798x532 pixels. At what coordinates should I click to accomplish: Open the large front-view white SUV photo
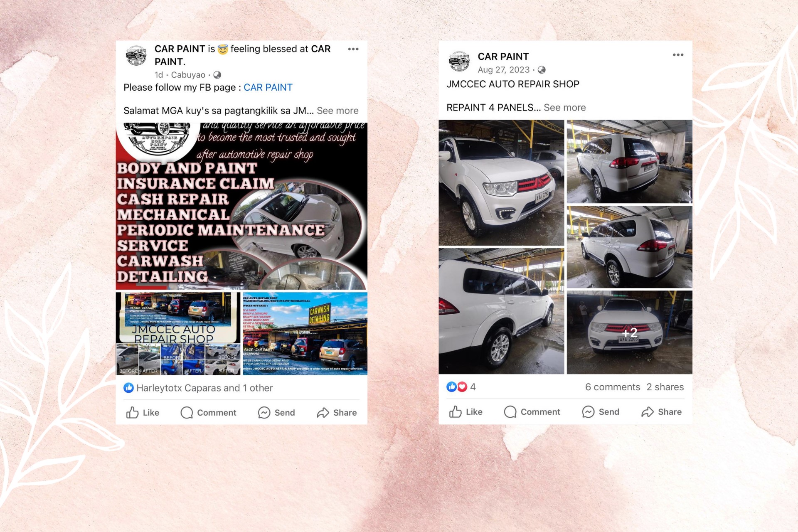pos(501,183)
